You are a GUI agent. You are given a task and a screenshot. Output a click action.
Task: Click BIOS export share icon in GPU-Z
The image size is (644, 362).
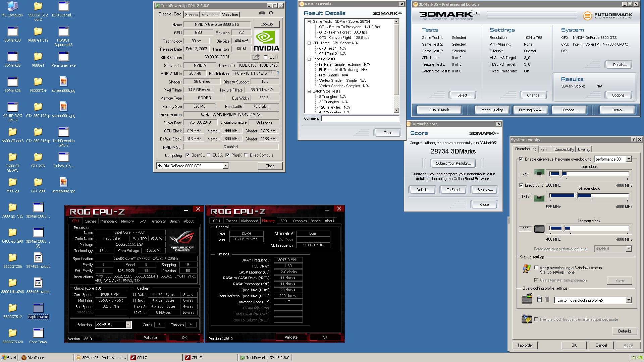coord(256,57)
